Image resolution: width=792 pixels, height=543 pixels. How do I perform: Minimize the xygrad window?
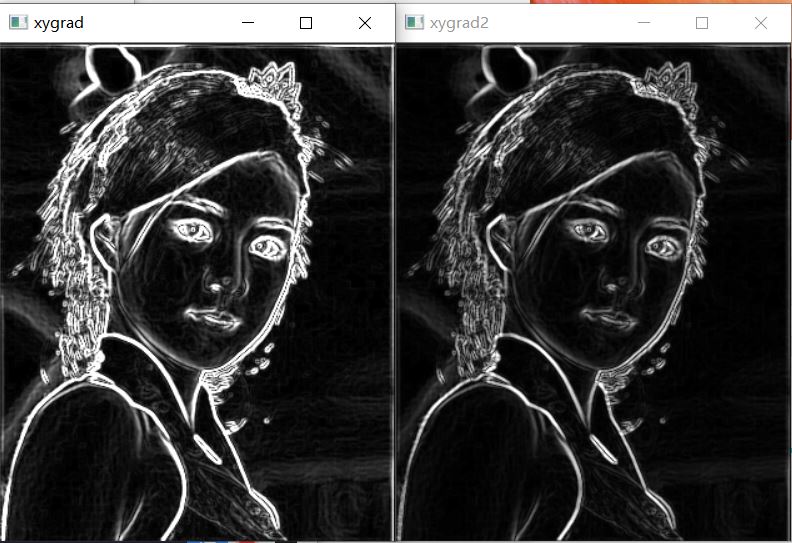[248, 23]
